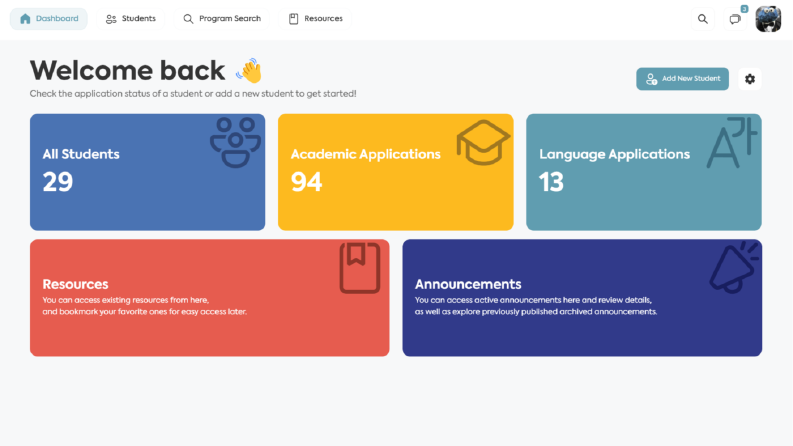Switch to the Resources nav tab

315,19
